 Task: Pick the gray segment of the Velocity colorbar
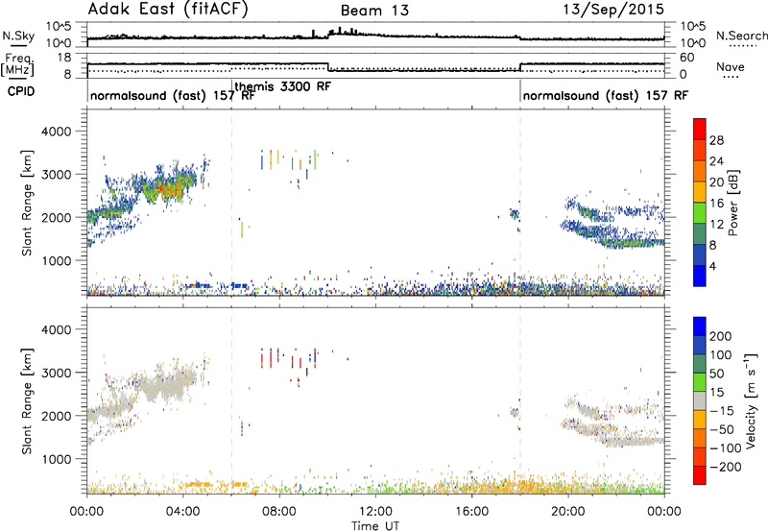click(x=700, y=401)
